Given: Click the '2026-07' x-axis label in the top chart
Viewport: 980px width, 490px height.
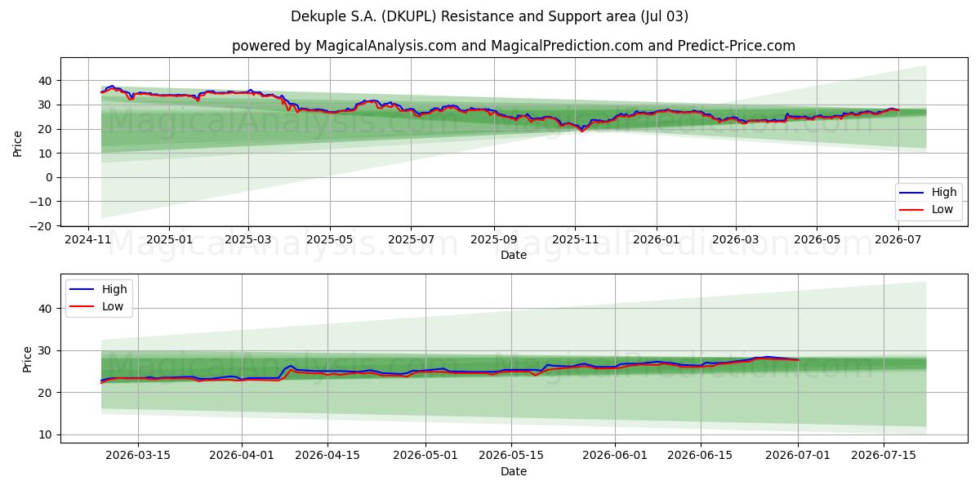Looking at the screenshot, I should point(898,240).
